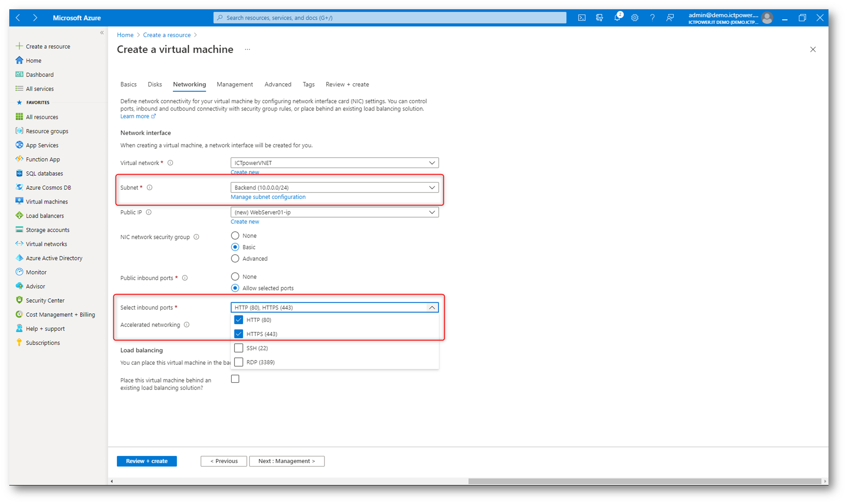This screenshot has width=847, height=504.
Task: Open the feedback icon in top bar
Action: pyautogui.click(x=670, y=18)
